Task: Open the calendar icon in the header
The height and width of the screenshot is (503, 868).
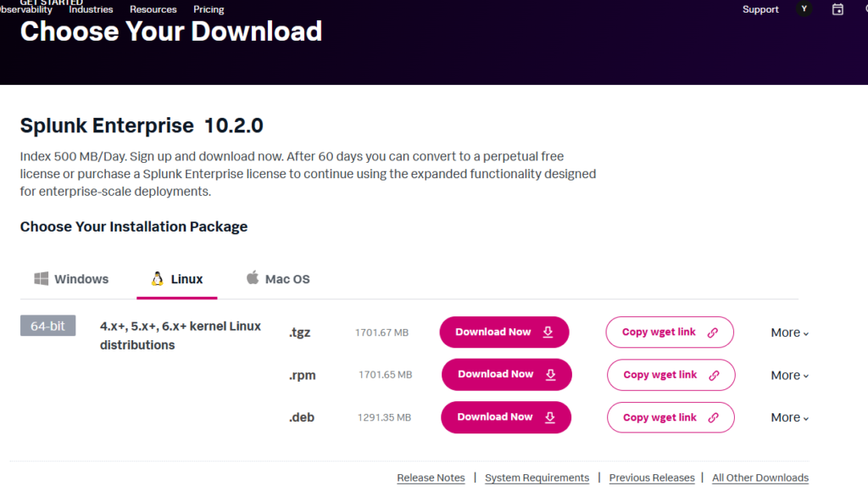Action: pyautogui.click(x=837, y=9)
